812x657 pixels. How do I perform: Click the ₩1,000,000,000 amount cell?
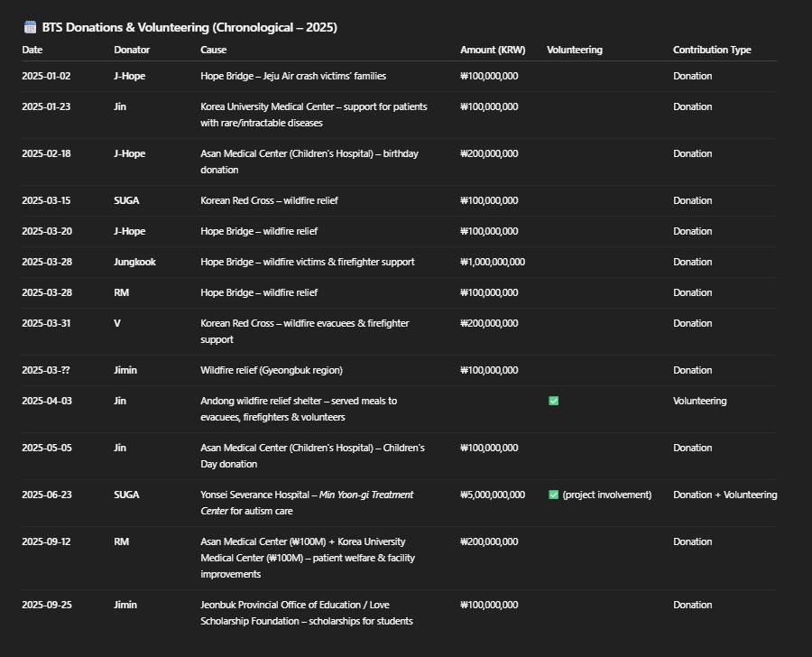pyautogui.click(x=493, y=262)
